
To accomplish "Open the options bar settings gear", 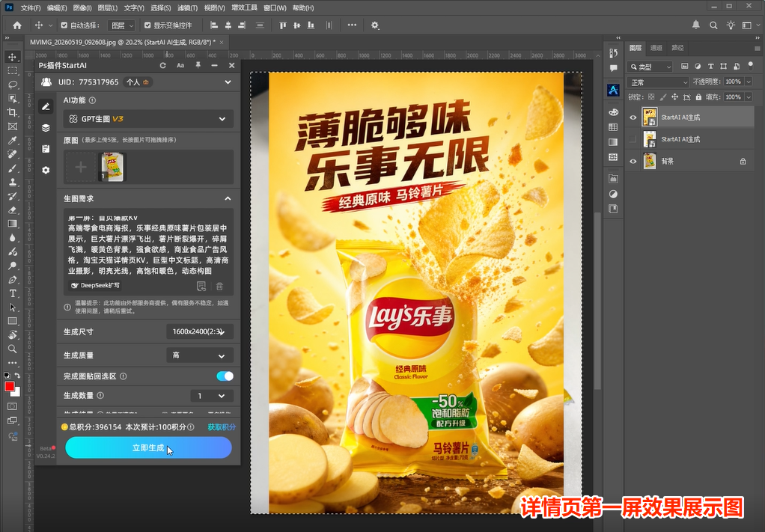I will click(x=375, y=25).
